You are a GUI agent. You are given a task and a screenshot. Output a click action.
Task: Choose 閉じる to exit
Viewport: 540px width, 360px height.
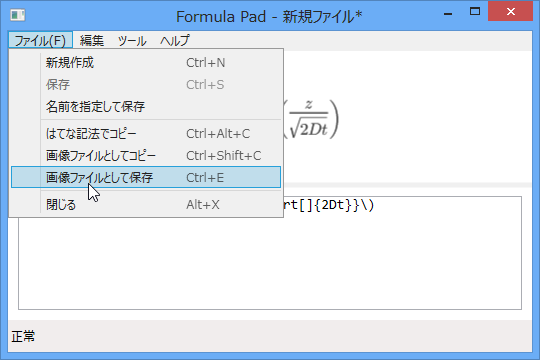[146, 205]
